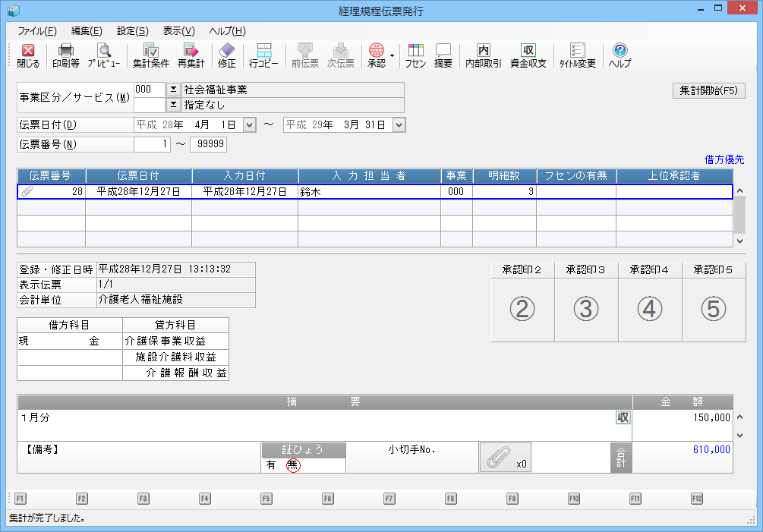Expand the 事業区分 dropdown arrow
Image resolution: width=763 pixels, height=532 pixels.
tap(172, 90)
